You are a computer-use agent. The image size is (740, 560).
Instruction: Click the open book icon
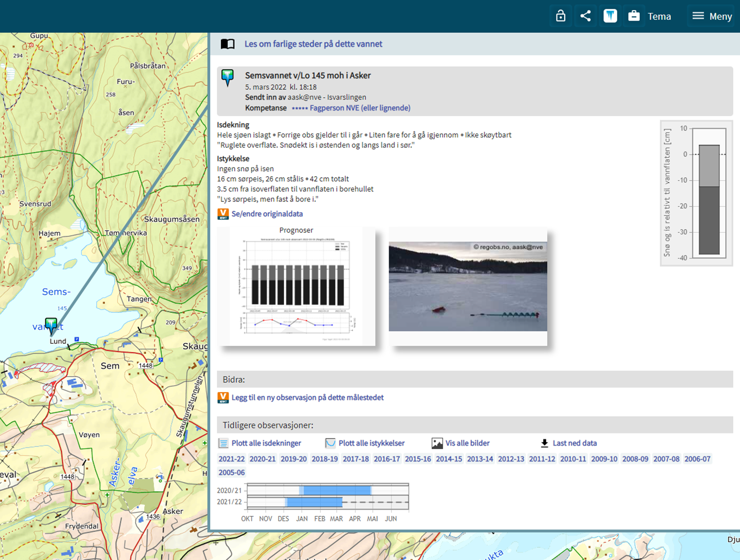[x=228, y=44]
